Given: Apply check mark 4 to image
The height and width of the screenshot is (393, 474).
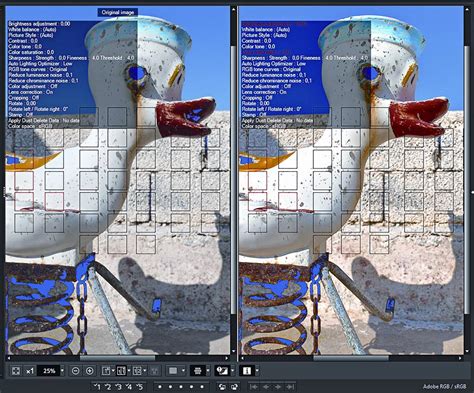Looking at the screenshot, I should (129, 387).
